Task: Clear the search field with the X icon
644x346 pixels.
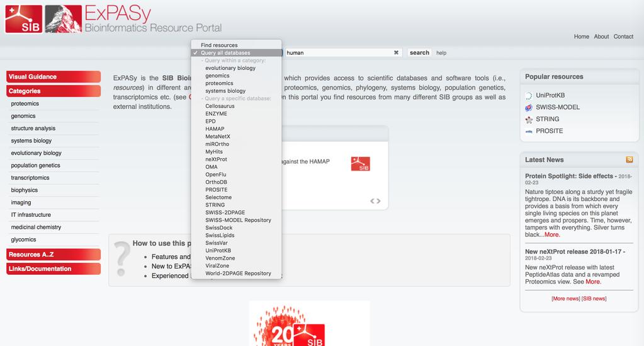Action: click(396, 53)
